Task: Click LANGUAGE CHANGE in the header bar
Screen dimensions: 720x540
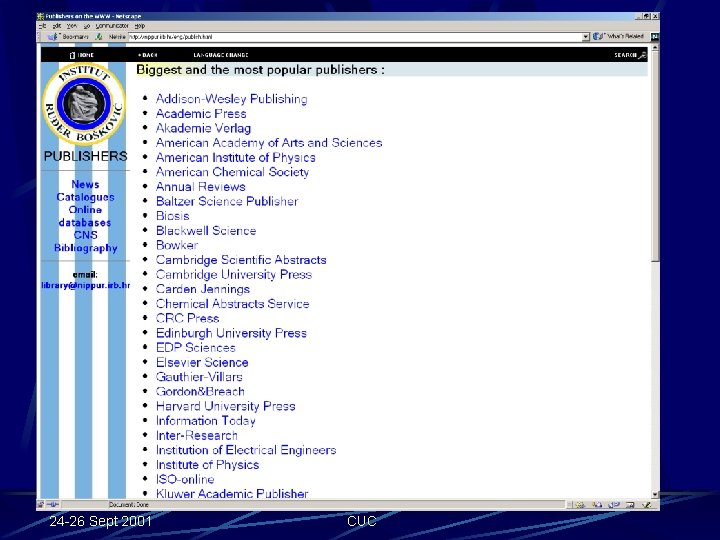Action: click(221, 55)
